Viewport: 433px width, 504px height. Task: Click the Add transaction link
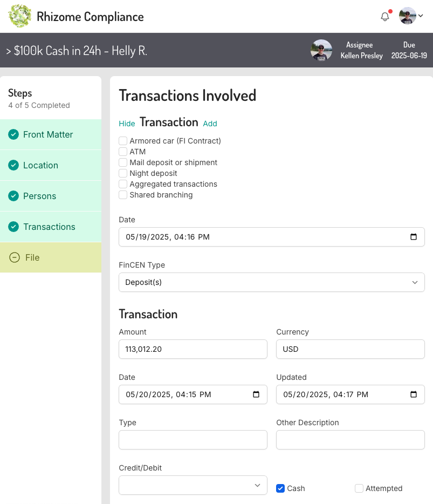click(x=210, y=124)
